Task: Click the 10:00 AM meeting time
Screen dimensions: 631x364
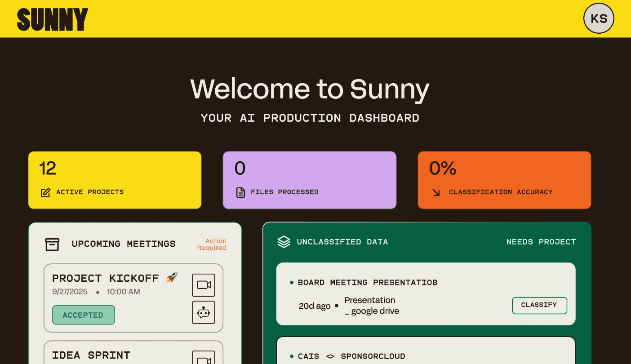Action: pos(124,292)
